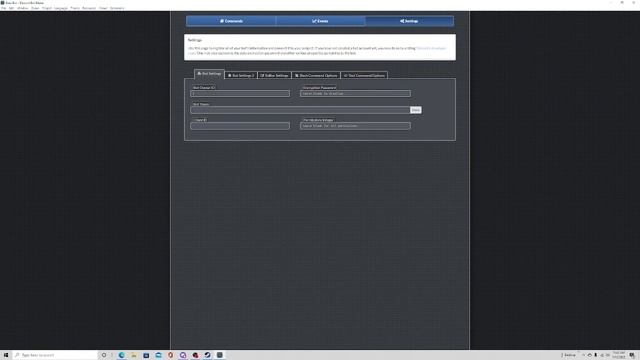Open the Windows Start menu
This screenshot has width=640, height=360.
[6, 355]
